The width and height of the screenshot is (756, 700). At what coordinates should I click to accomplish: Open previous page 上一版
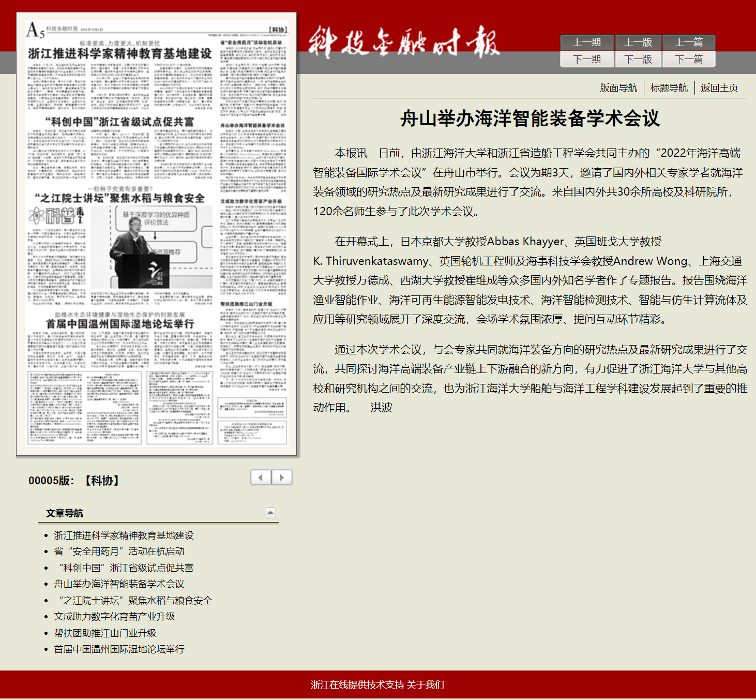(638, 42)
